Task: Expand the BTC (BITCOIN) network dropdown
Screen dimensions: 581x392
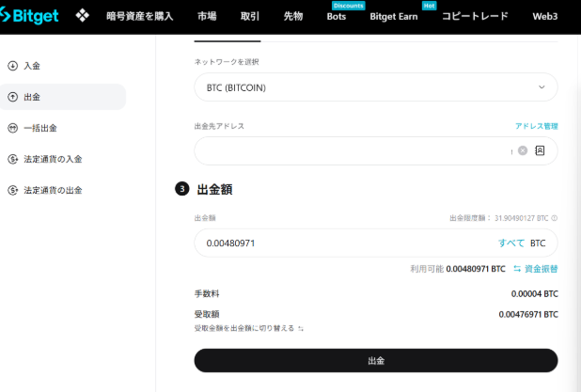Action: point(376,87)
